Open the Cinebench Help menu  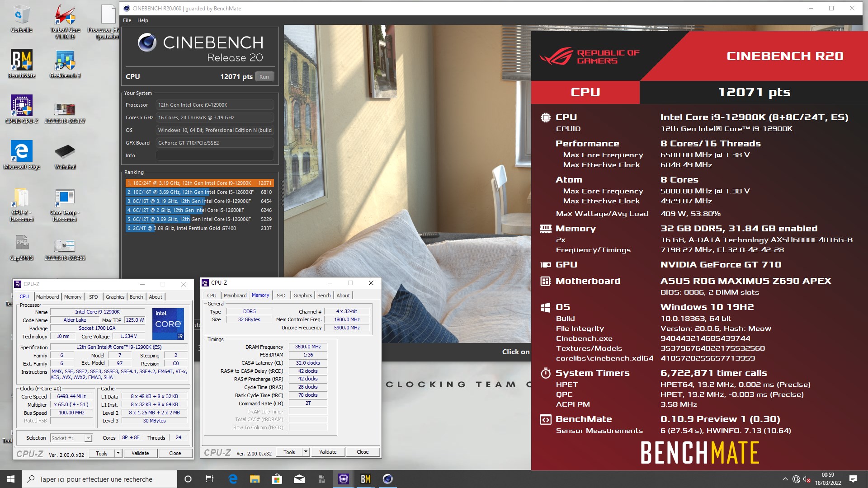[143, 20]
